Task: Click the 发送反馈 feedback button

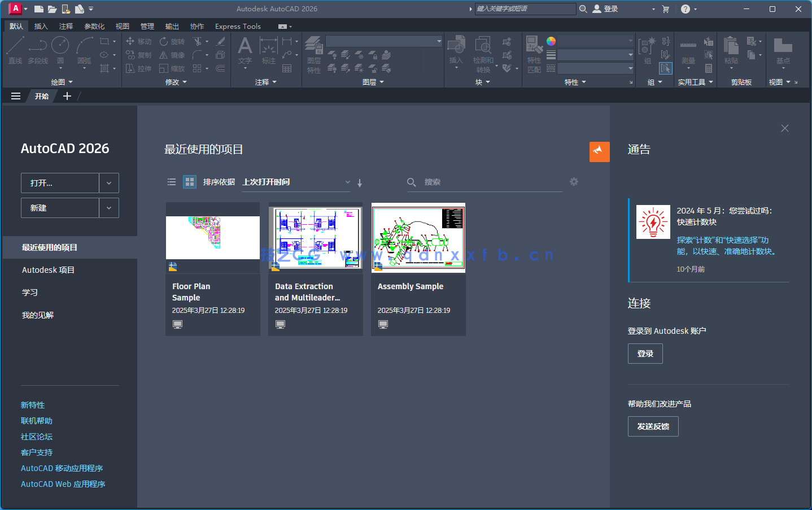Action: pos(653,426)
